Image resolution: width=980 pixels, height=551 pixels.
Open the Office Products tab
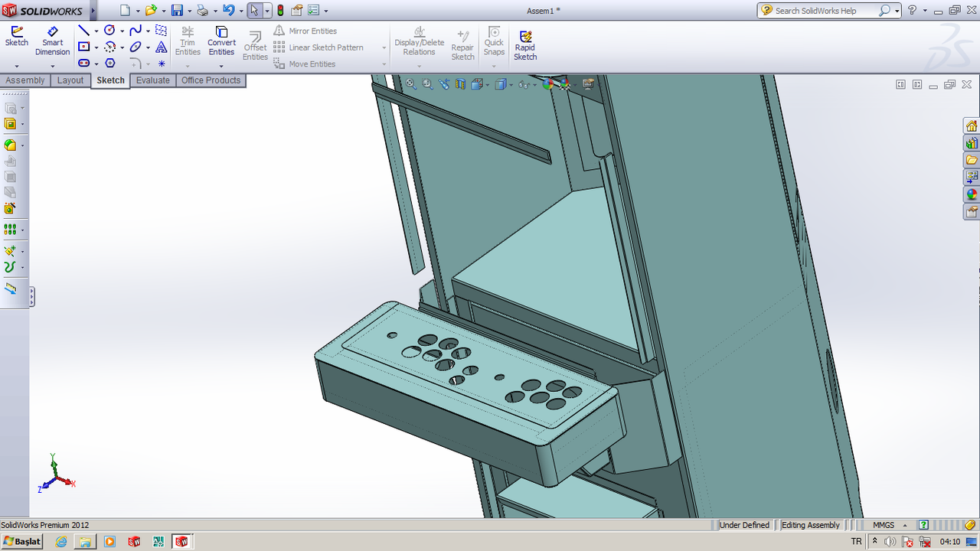pyautogui.click(x=211, y=80)
